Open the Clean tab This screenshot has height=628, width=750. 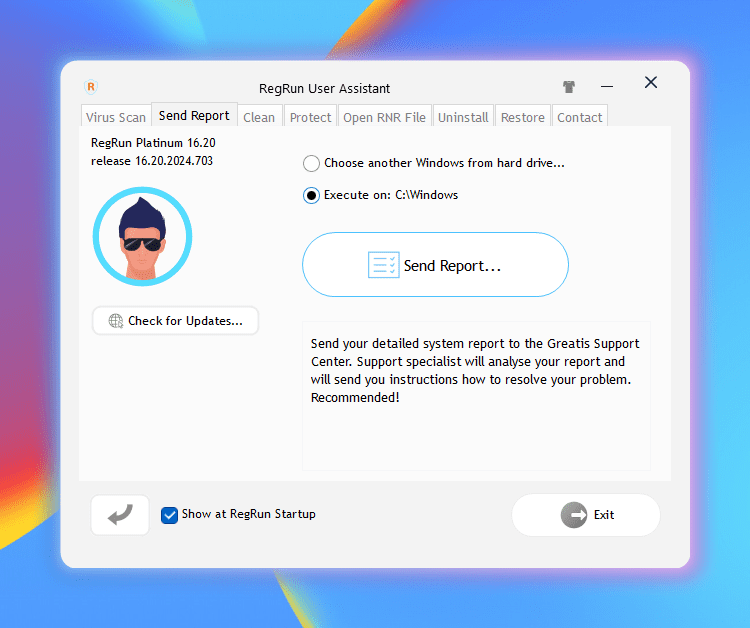click(259, 117)
